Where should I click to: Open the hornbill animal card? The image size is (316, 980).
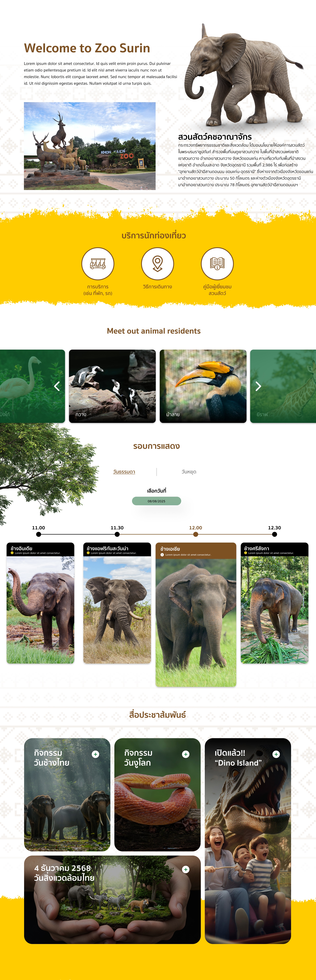pyautogui.click(x=203, y=386)
